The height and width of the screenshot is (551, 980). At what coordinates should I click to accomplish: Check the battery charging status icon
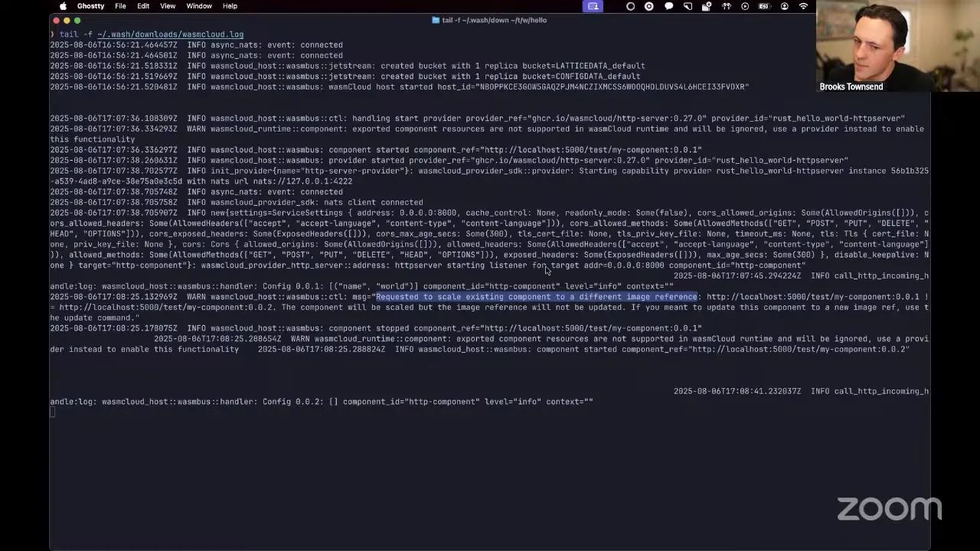coord(764,6)
